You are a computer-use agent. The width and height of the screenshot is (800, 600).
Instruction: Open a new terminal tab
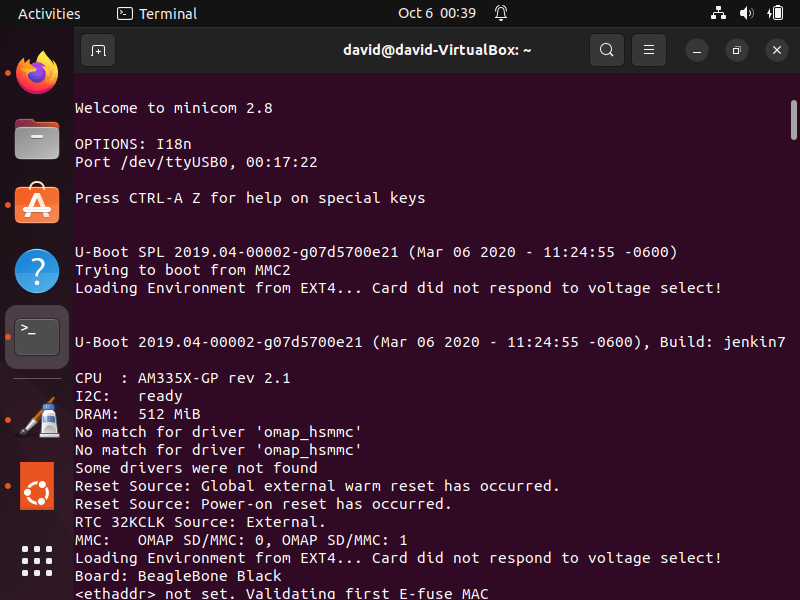[97, 49]
